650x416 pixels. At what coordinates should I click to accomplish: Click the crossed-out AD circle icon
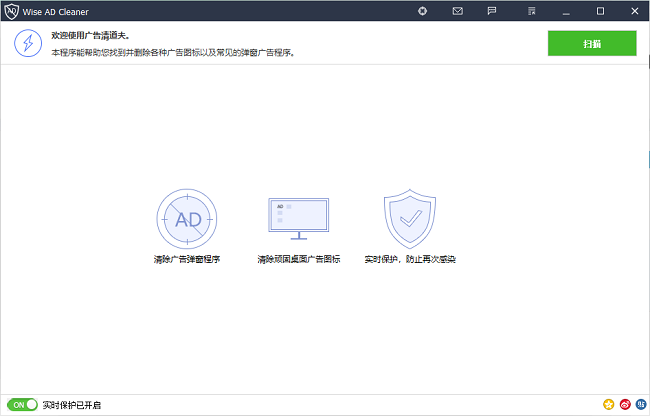[x=186, y=219]
